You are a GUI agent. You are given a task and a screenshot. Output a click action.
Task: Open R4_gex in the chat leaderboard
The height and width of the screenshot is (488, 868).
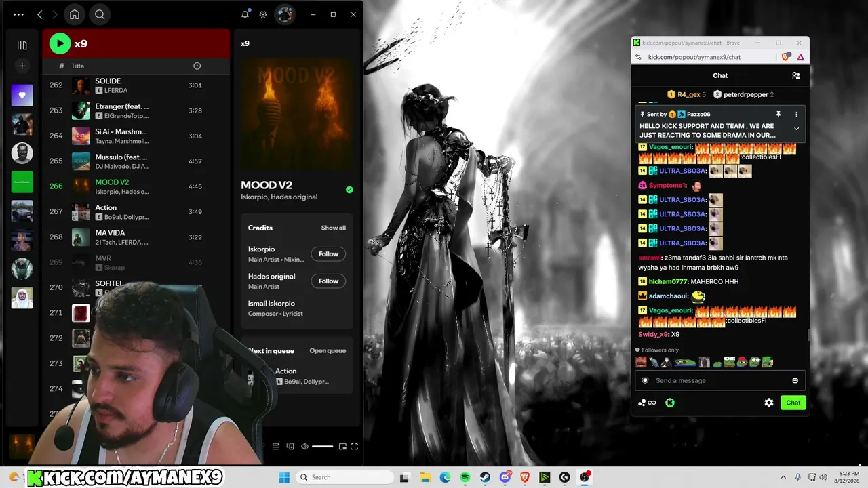point(686,94)
